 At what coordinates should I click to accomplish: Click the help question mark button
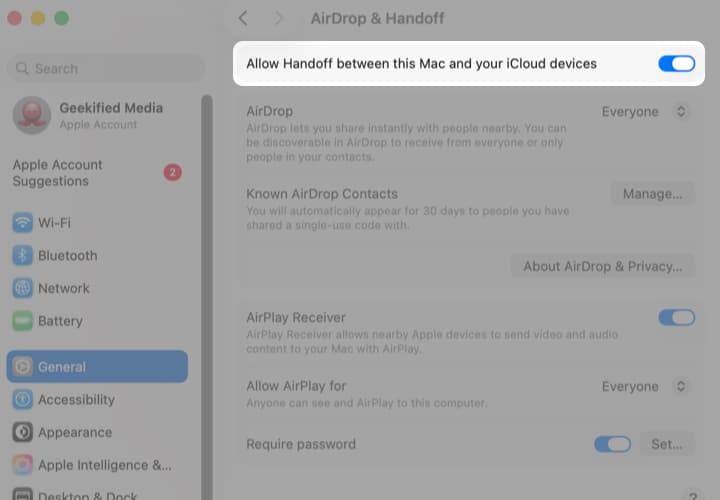(693, 495)
